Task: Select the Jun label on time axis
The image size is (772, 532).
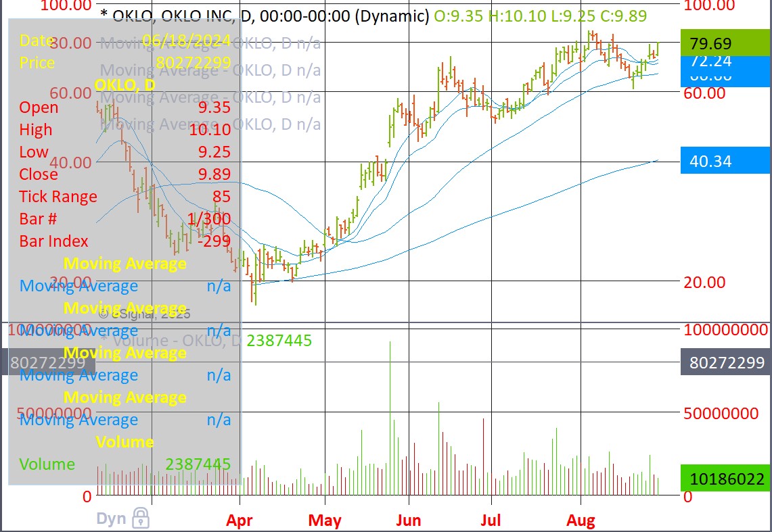Action: 409,521
